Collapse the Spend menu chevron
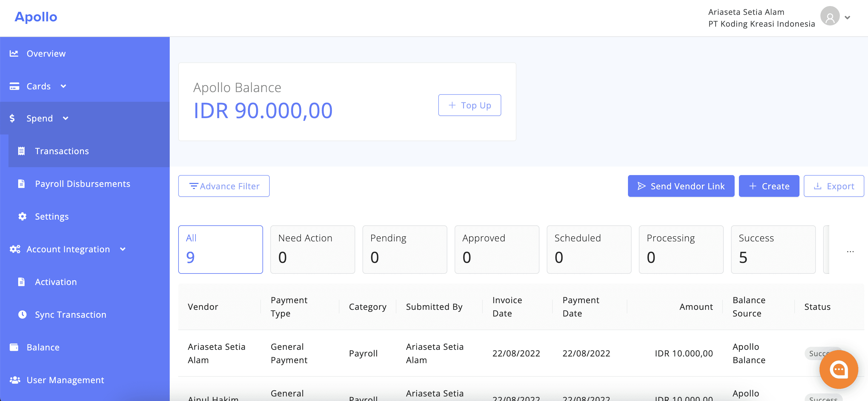 click(x=66, y=118)
